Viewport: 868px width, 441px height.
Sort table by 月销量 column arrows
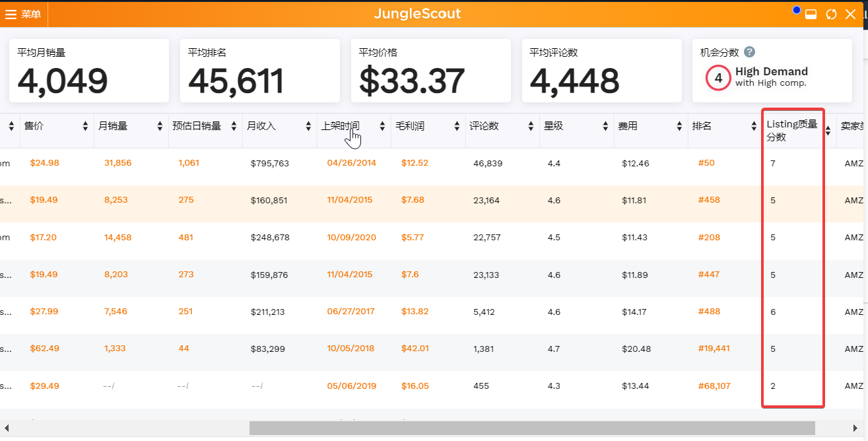[x=159, y=126]
